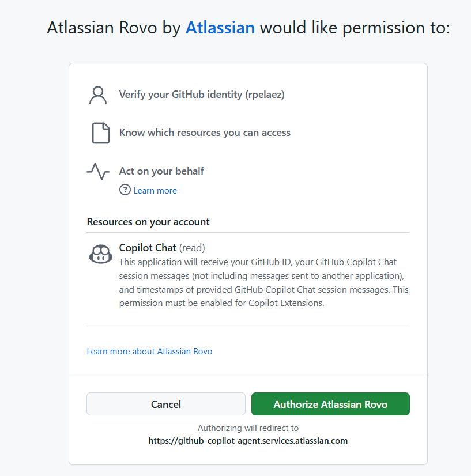This screenshot has width=471, height=476.
Task: Click the permission request page heading
Action: (248, 28)
